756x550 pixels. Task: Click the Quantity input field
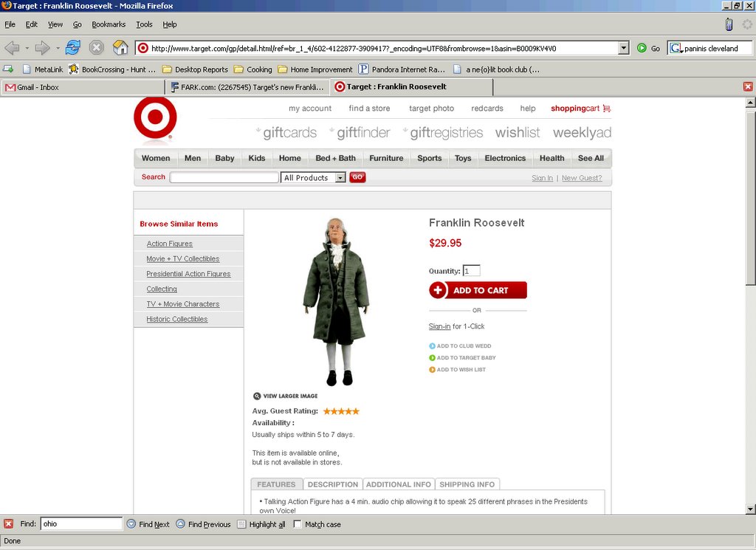tap(472, 271)
